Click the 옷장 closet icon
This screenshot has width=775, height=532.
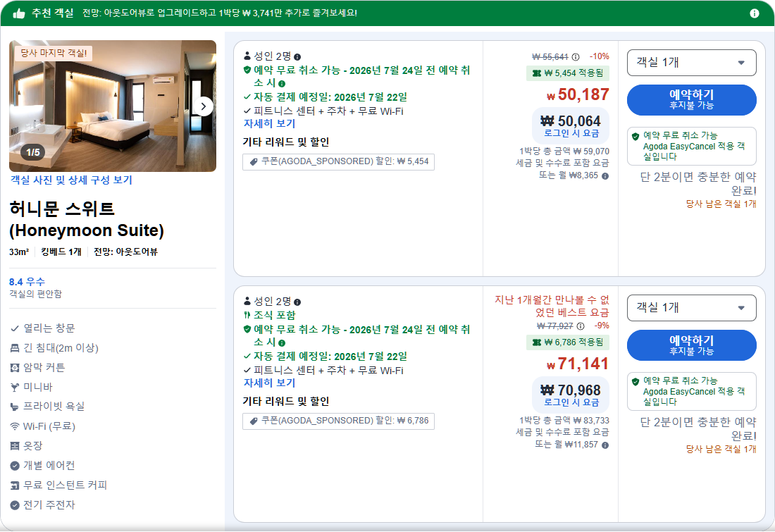point(15,446)
